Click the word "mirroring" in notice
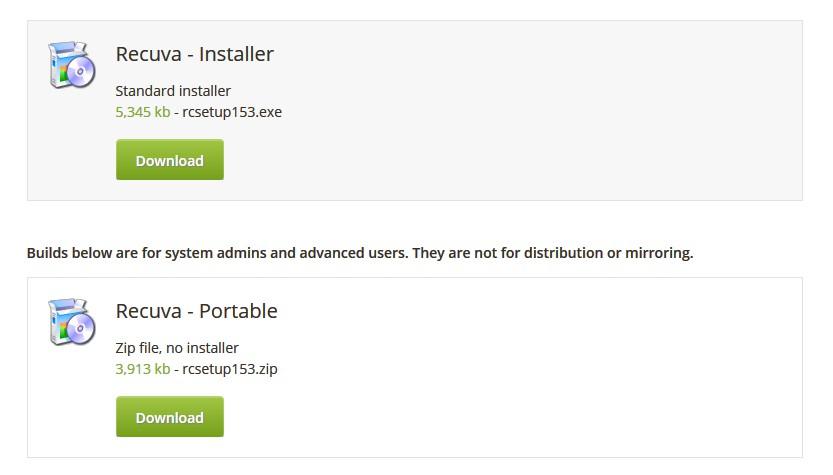Viewport: 833px width, 475px height. (658, 253)
